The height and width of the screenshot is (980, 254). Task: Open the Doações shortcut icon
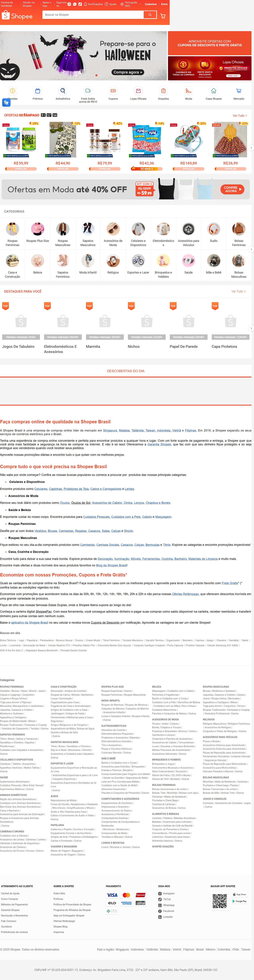(x=163, y=94)
